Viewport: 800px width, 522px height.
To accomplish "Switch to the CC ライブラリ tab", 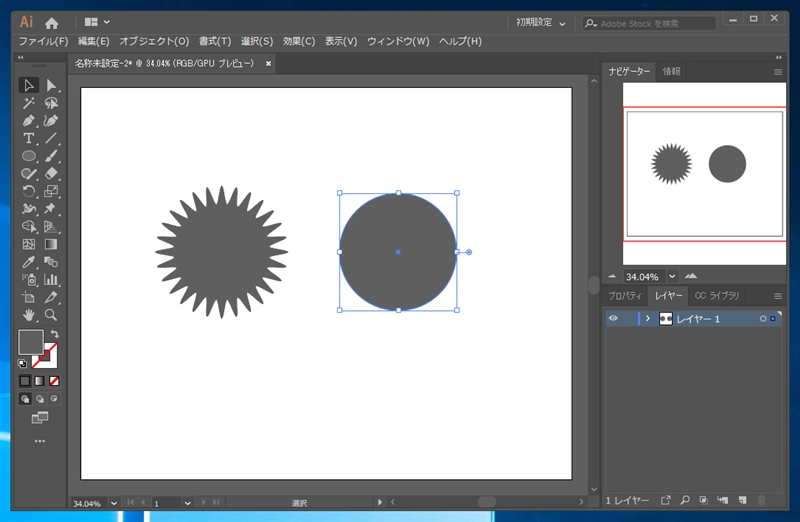I will [x=716, y=296].
